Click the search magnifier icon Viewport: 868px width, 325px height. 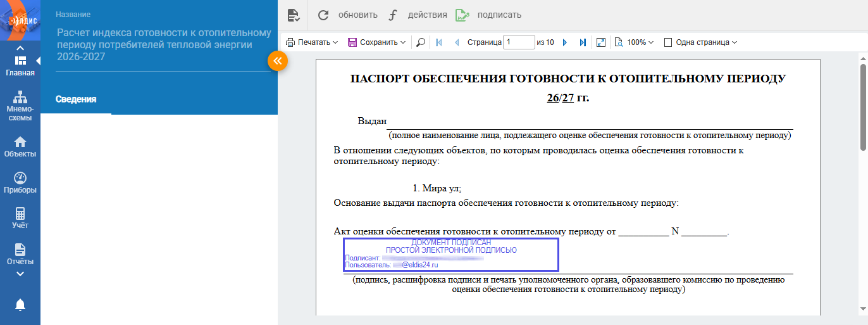click(421, 42)
